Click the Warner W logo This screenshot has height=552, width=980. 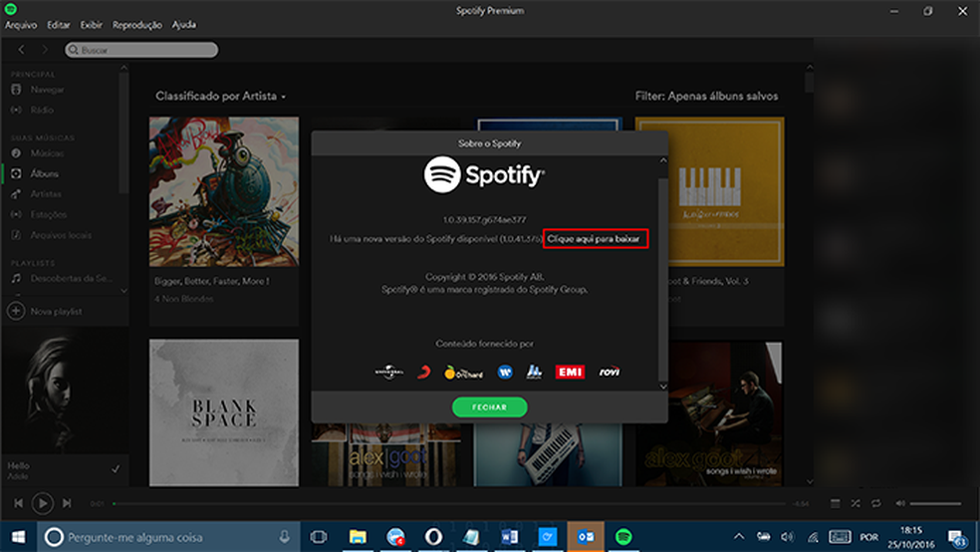[505, 372]
